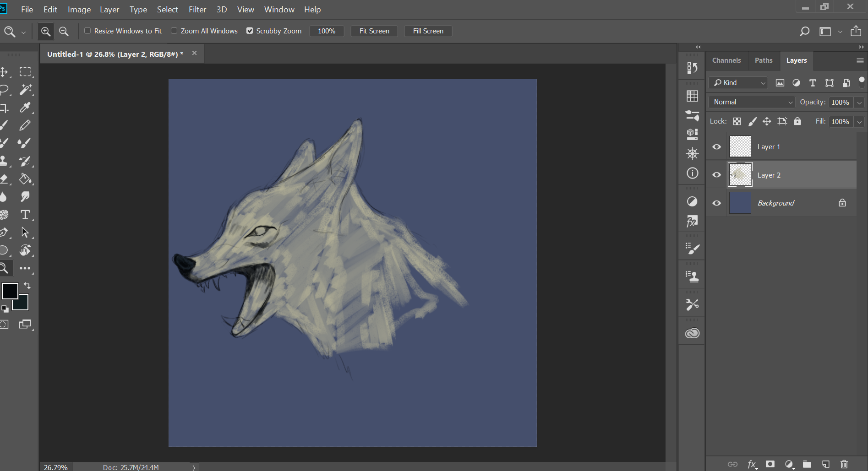Open the Window menu
868x471 pixels.
[x=279, y=10]
